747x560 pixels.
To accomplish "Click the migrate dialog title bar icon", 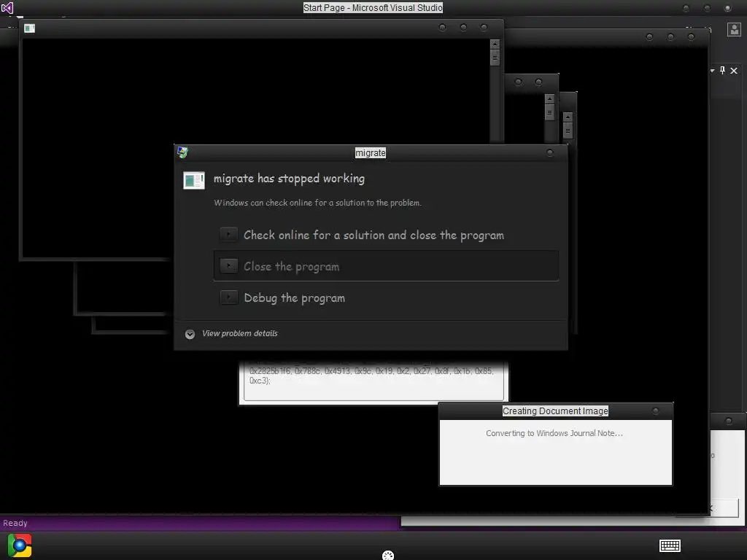I will (x=182, y=152).
